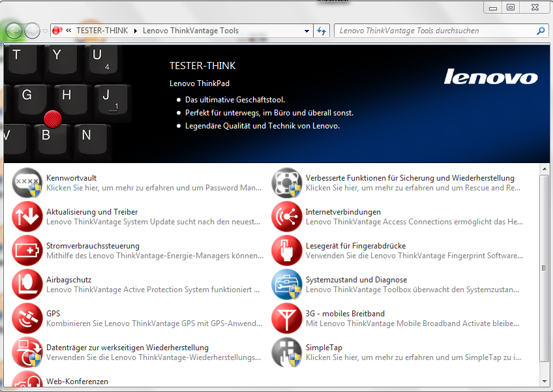
Task: Click ThinkVantage Toolbox description text
Action: [x=412, y=290]
